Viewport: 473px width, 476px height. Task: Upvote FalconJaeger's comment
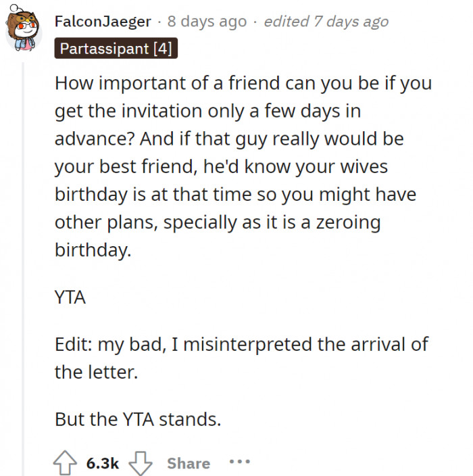tap(67, 463)
